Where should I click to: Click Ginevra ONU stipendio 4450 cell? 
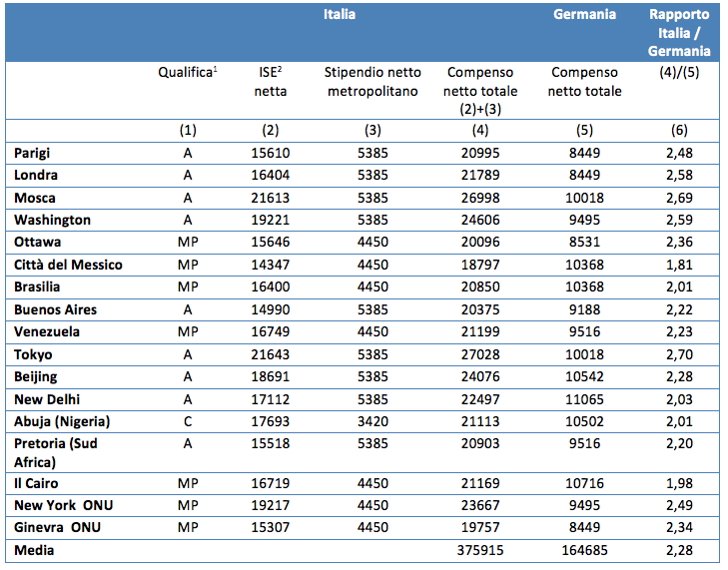372,528
